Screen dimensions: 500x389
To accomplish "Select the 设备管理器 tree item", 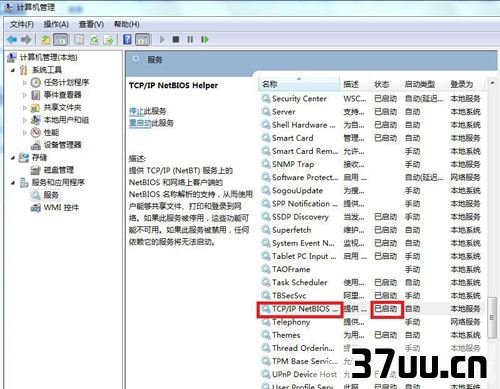I will pyautogui.click(x=63, y=145).
